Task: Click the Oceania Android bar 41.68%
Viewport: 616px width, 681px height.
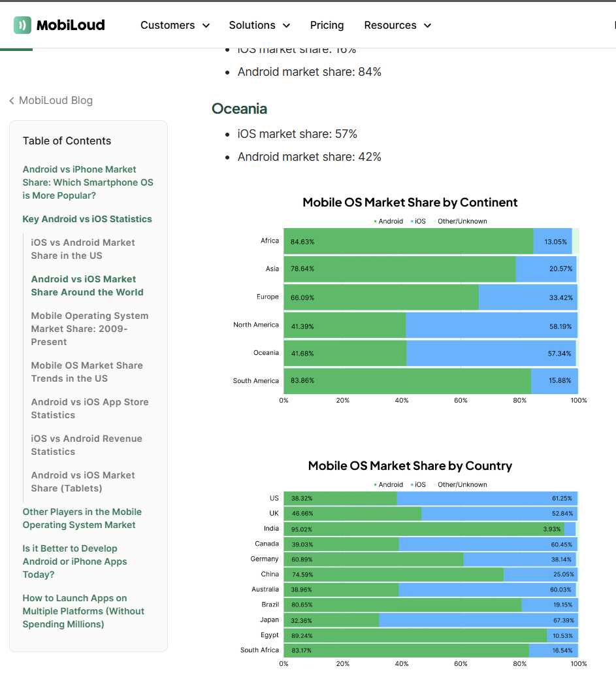Action: (345, 353)
